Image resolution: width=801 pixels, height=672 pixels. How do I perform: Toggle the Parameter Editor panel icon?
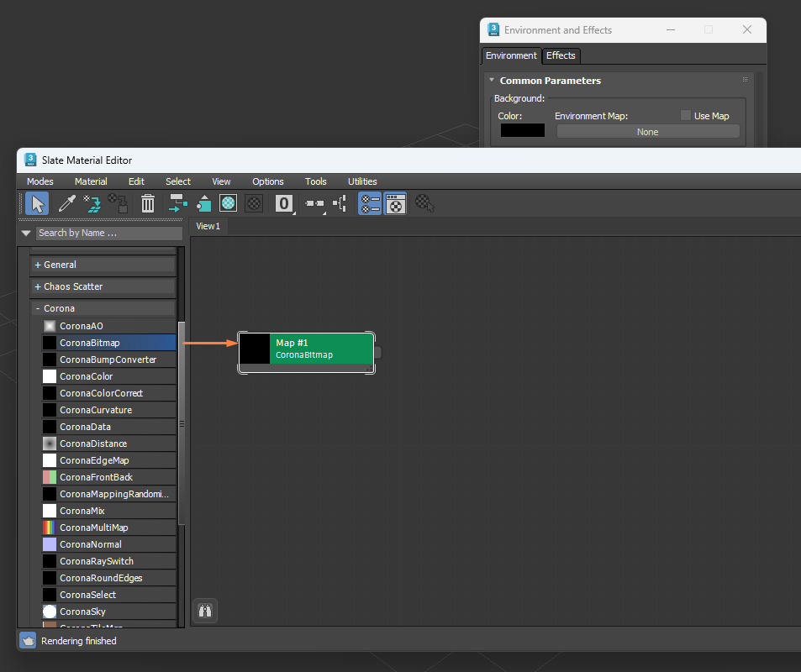[395, 204]
